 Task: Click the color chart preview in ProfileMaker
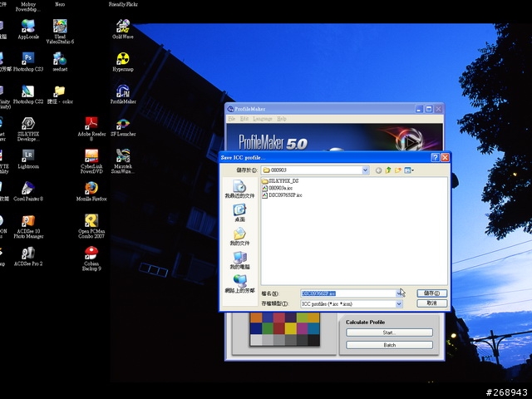click(x=284, y=329)
